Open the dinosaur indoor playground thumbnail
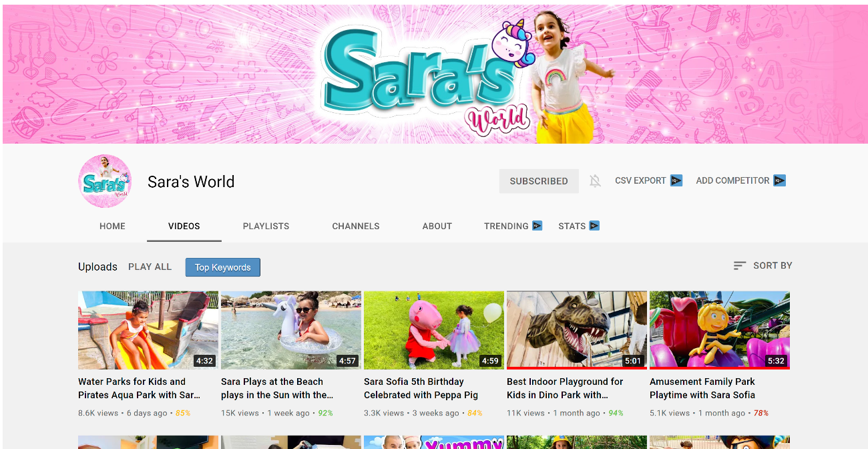Viewport: 868px width, 449px height. 576,329
